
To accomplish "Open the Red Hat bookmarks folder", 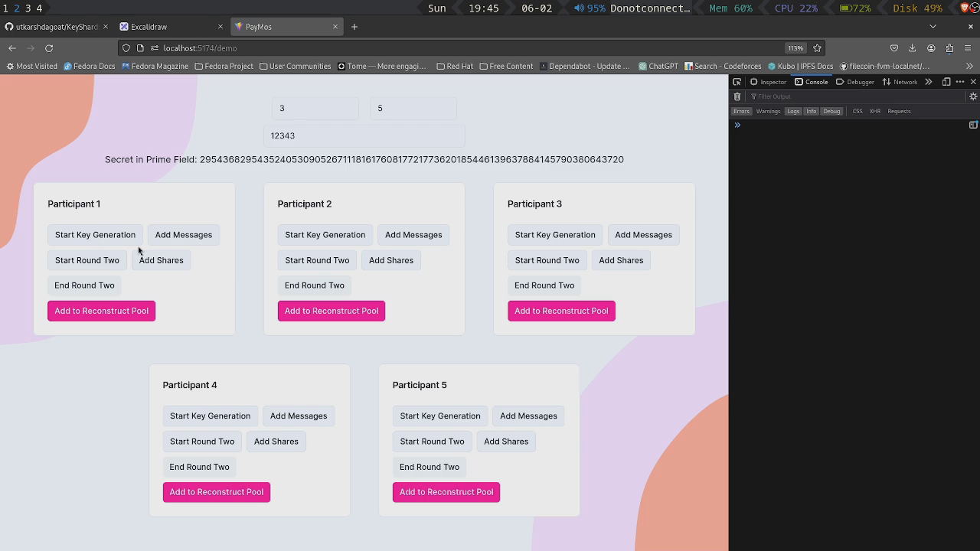I will pyautogui.click(x=455, y=66).
